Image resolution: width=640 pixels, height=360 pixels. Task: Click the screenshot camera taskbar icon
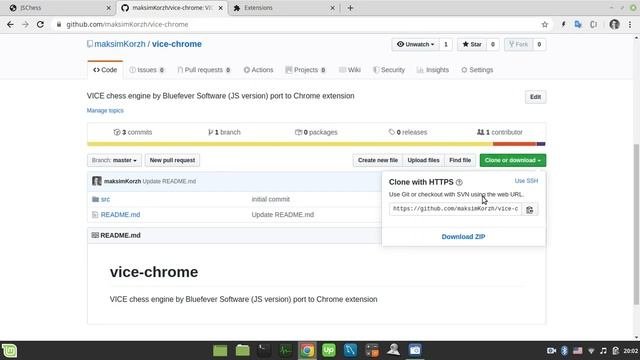pyautogui.click(x=415, y=350)
